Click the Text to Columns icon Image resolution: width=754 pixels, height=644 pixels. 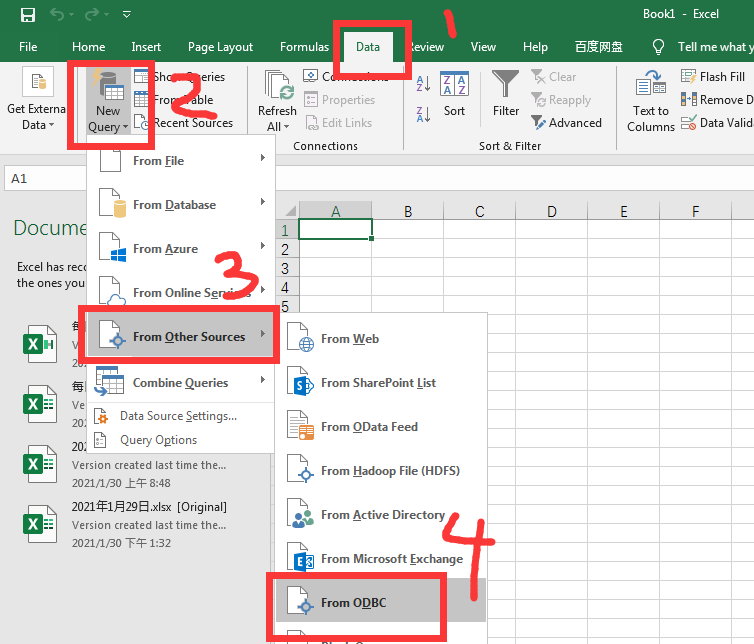pos(651,83)
